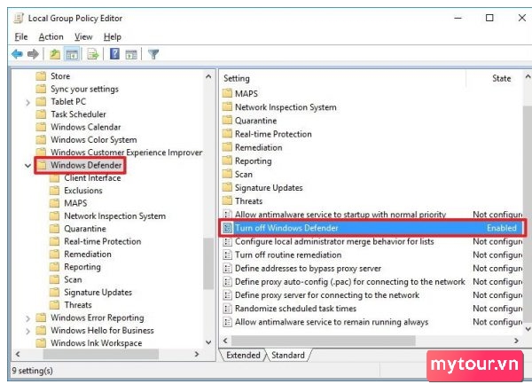532x392 pixels.
Task: Click settings pane horizontal scroll left arrow
Action: pyautogui.click(x=225, y=341)
